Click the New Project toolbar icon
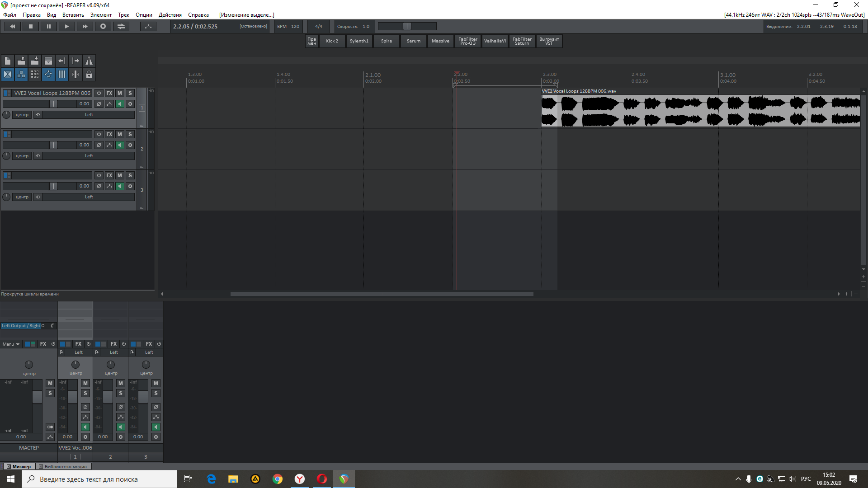Viewport: 868px width, 488px height. pos(8,61)
